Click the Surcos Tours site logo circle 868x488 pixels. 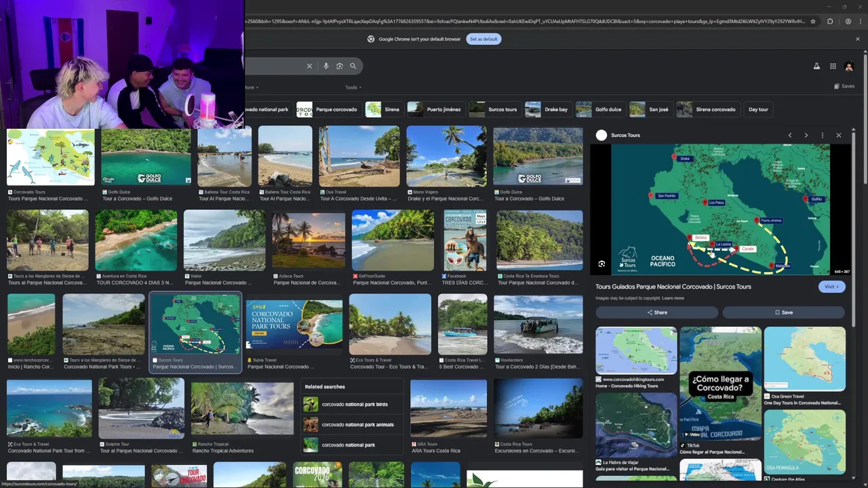(601, 136)
